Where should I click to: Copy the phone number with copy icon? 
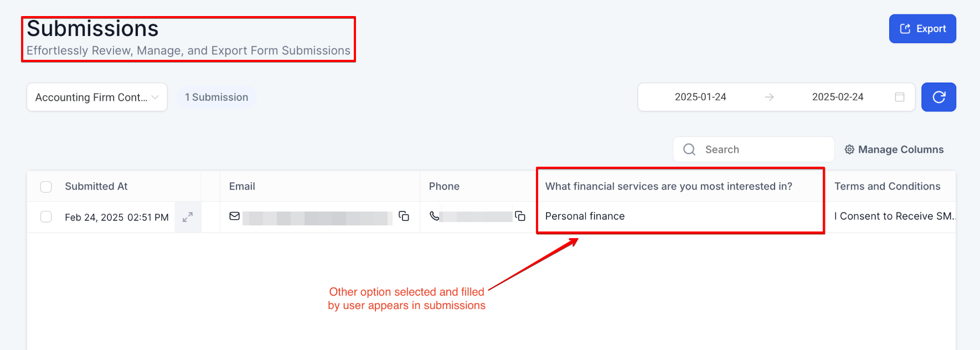[x=520, y=216]
